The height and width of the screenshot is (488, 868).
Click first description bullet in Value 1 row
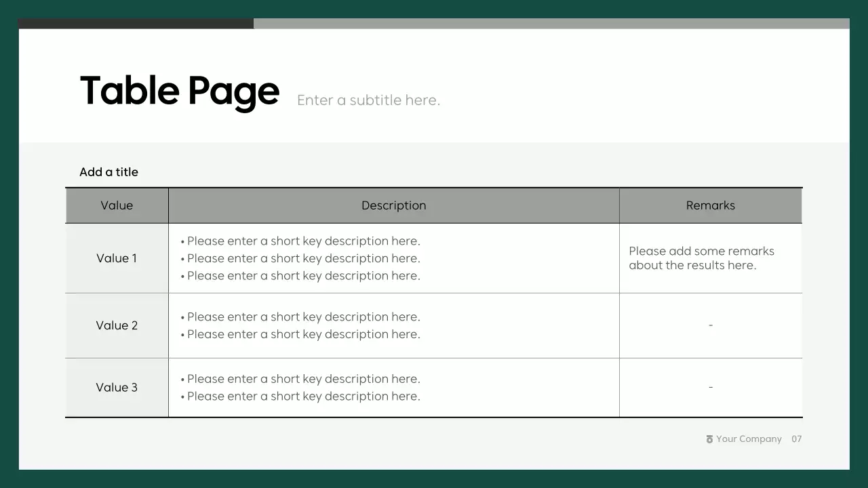tap(303, 241)
